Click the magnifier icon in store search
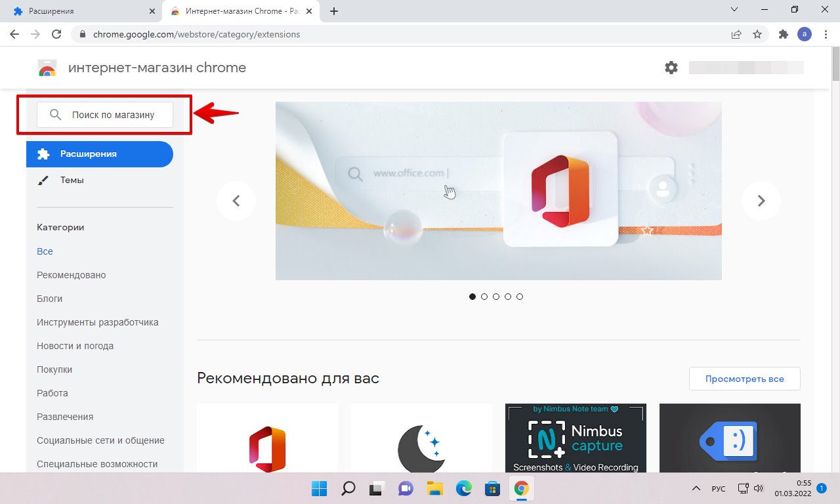 tap(56, 115)
